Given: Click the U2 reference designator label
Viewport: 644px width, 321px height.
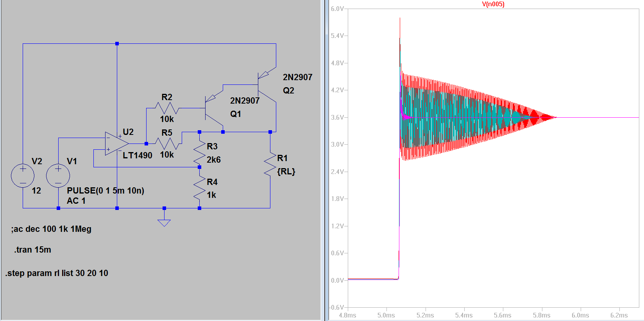Looking at the screenshot, I should (128, 132).
